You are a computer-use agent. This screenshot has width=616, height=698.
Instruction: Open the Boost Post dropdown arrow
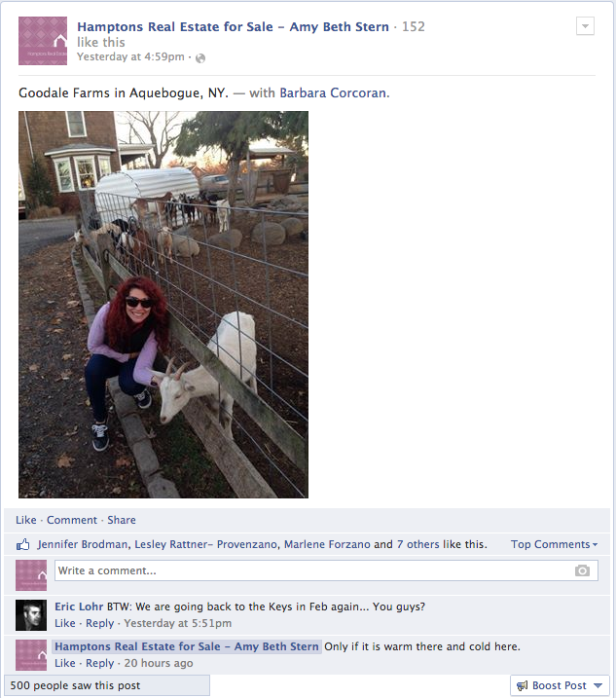tap(598, 685)
